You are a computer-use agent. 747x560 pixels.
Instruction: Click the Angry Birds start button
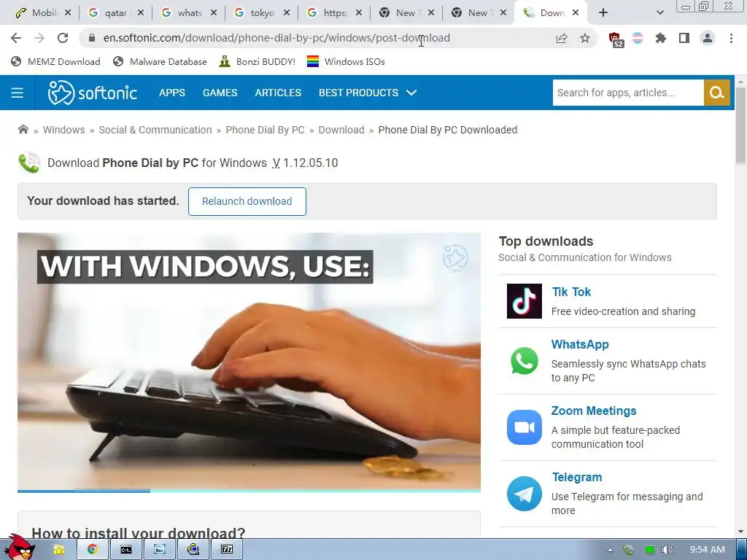[19, 548]
